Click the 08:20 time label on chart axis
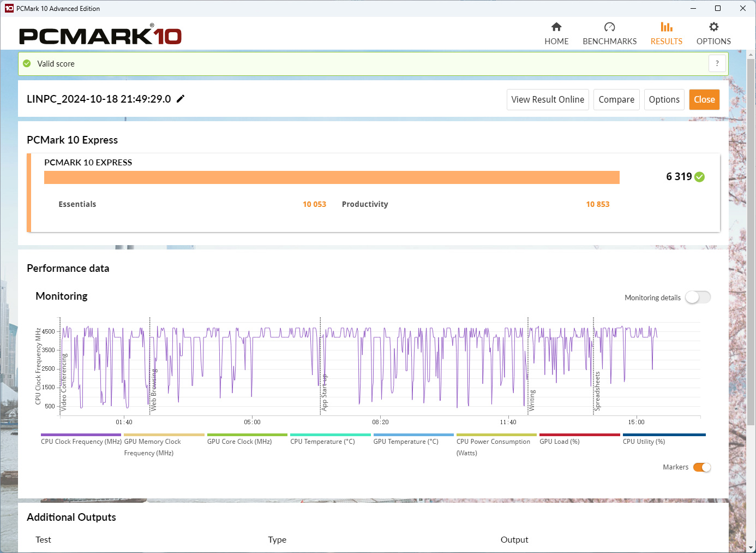The image size is (756, 553). (380, 422)
